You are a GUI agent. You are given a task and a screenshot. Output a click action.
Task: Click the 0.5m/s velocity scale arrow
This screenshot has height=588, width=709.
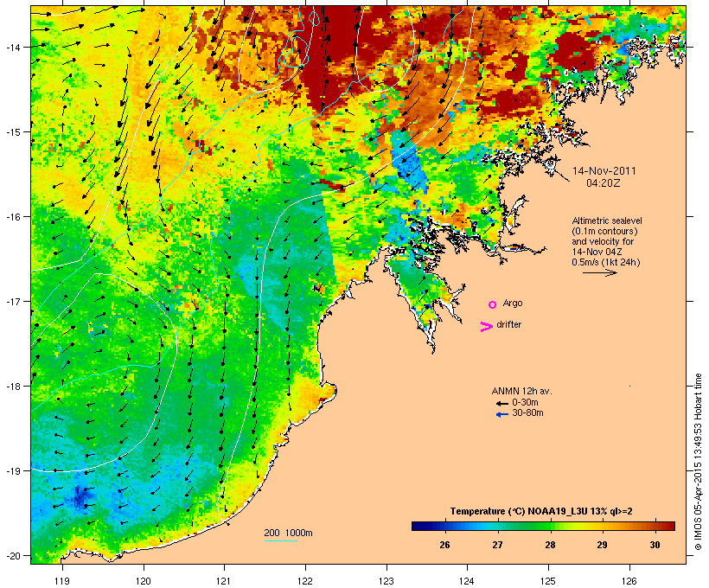pyautogui.click(x=599, y=272)
